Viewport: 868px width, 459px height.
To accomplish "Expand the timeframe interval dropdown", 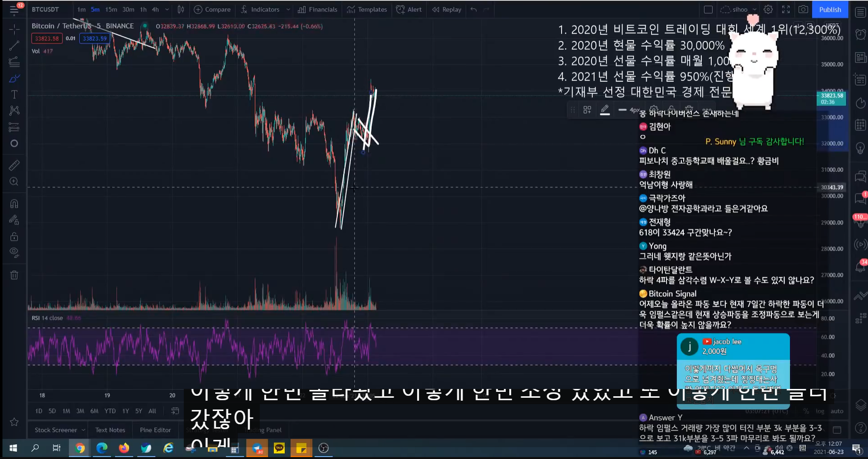I will point(167,9).
